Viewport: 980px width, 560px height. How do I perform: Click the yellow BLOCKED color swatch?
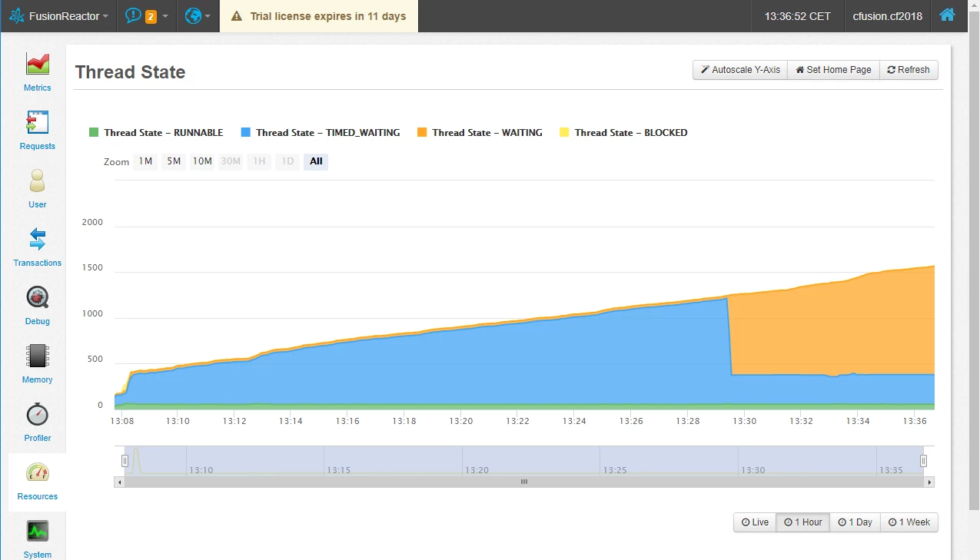point(564,132)
